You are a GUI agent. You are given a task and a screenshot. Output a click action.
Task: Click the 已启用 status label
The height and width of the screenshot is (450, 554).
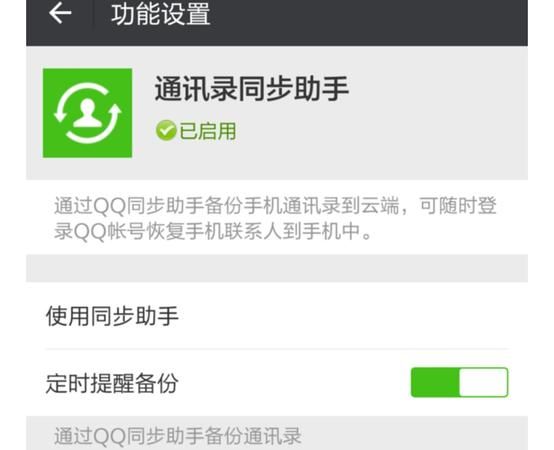tap(208, 131)
